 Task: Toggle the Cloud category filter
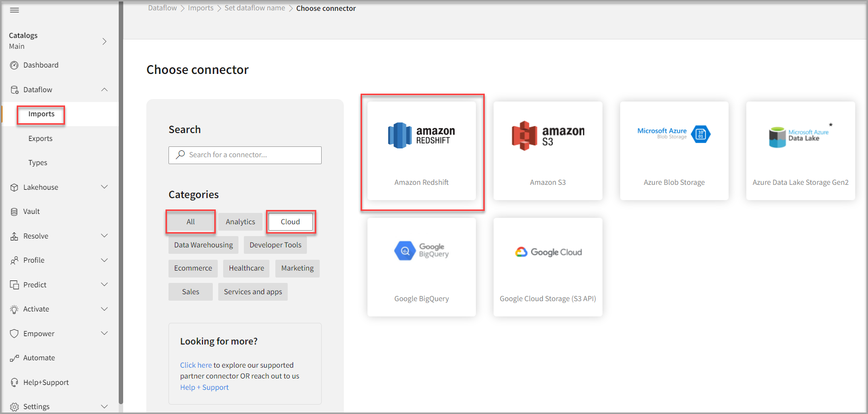tap(290, 222)
